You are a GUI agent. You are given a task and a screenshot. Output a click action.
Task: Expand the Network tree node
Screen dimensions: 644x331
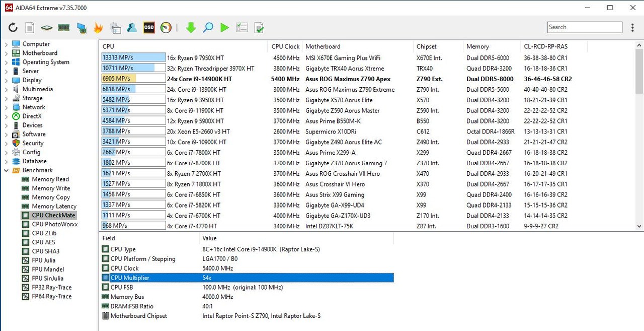coord(6,107)
